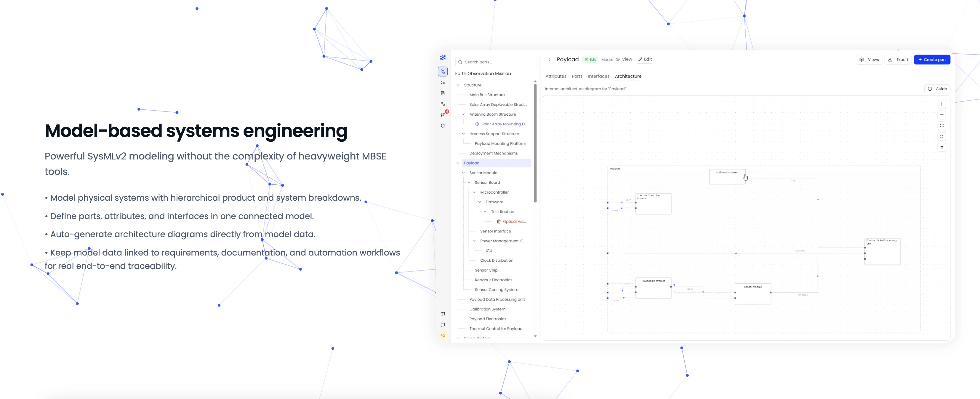Screen dimensions: 980x399
Task: Open the shield icon in left sidebar
Action: pos(443,126)
